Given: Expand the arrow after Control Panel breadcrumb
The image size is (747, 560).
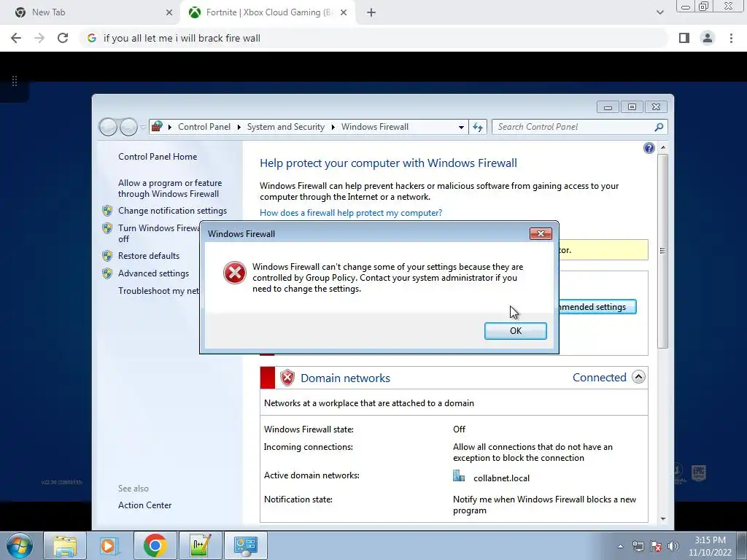Looking at the screenshot, I should (239, 127).
